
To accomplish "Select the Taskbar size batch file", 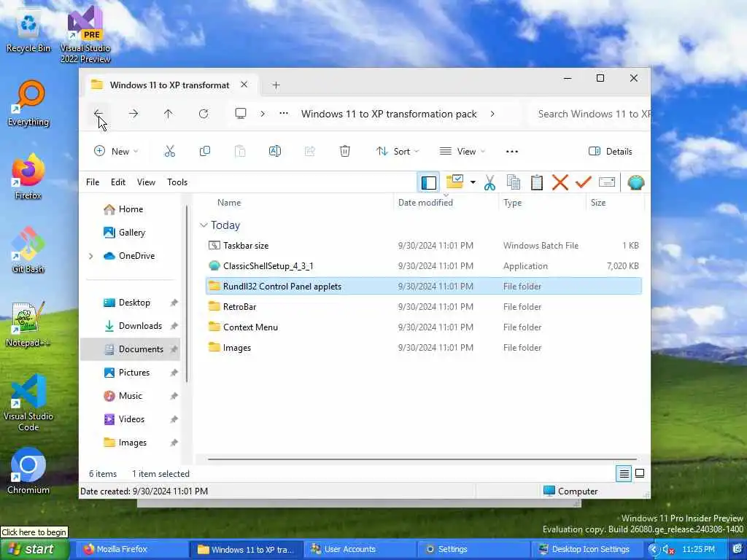I will (424, 245).
